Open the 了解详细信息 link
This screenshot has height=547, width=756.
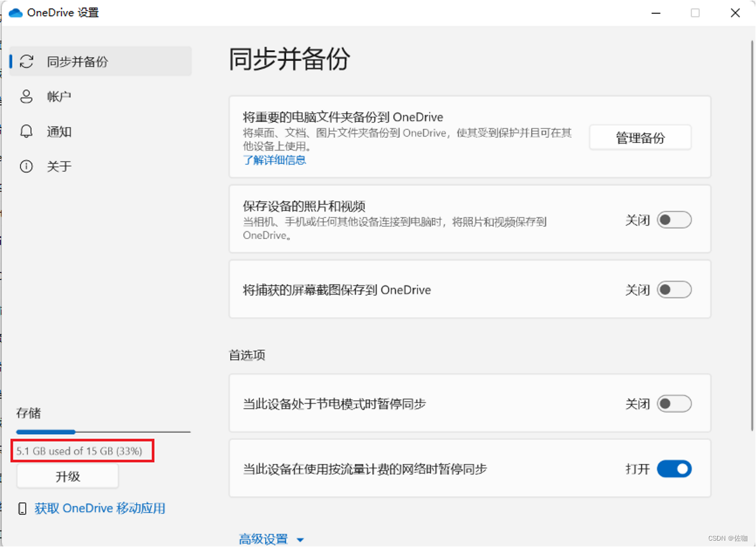274,160
